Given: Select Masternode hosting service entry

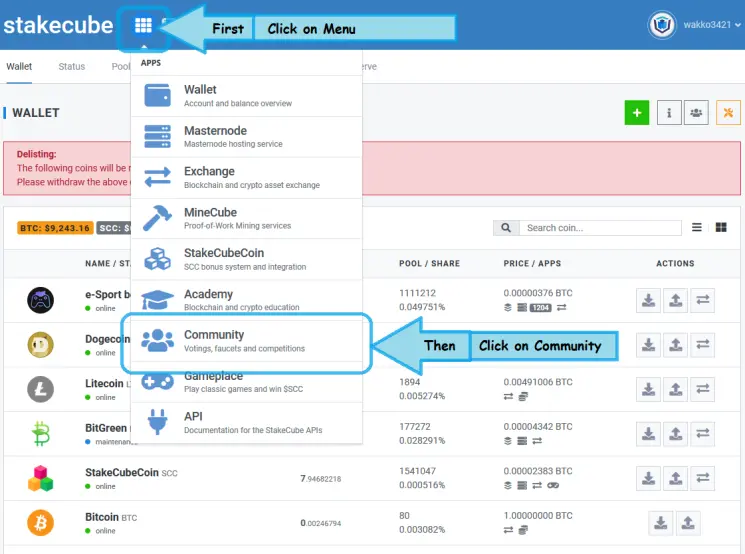Looking at the screenshot, I should (246, 137).
